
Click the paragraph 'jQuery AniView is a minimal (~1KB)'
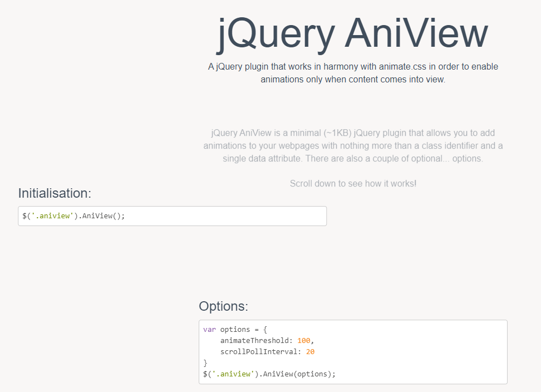tap(353, 146)
